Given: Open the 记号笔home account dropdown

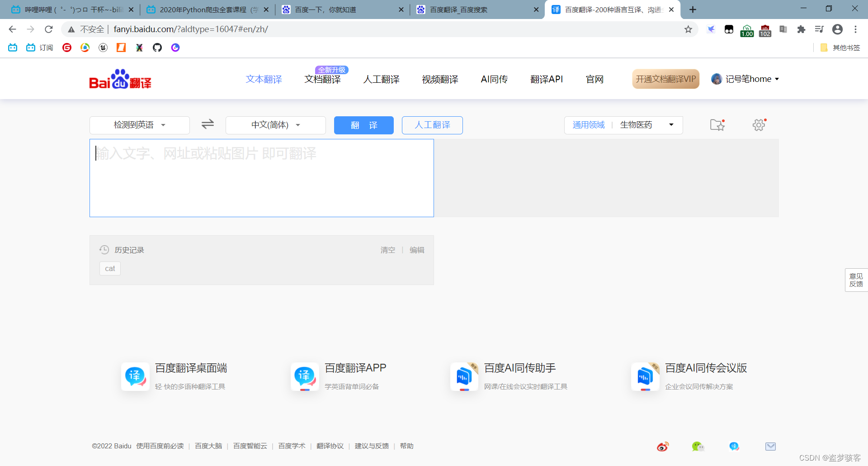Looking at the screenshot, I should coord(752,79).
